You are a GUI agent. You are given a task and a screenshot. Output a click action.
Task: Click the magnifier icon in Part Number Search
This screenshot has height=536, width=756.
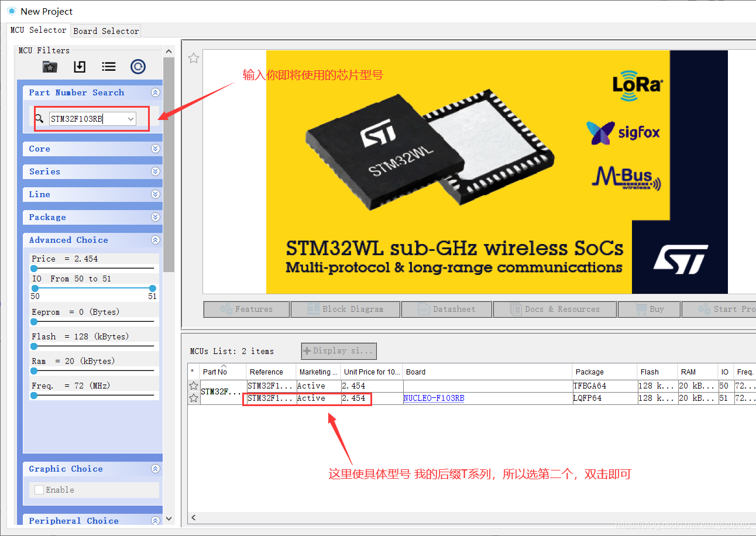tap(39, 118)
